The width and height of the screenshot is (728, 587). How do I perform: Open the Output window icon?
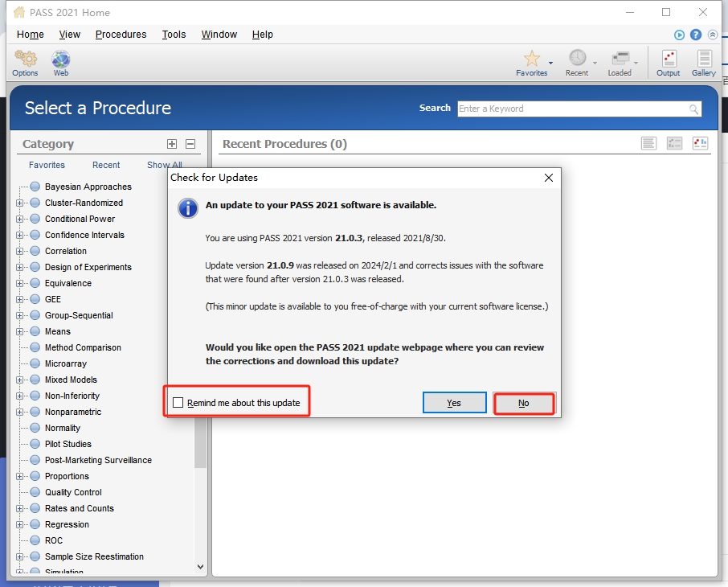pyautogui.click(x=669, y=59)
